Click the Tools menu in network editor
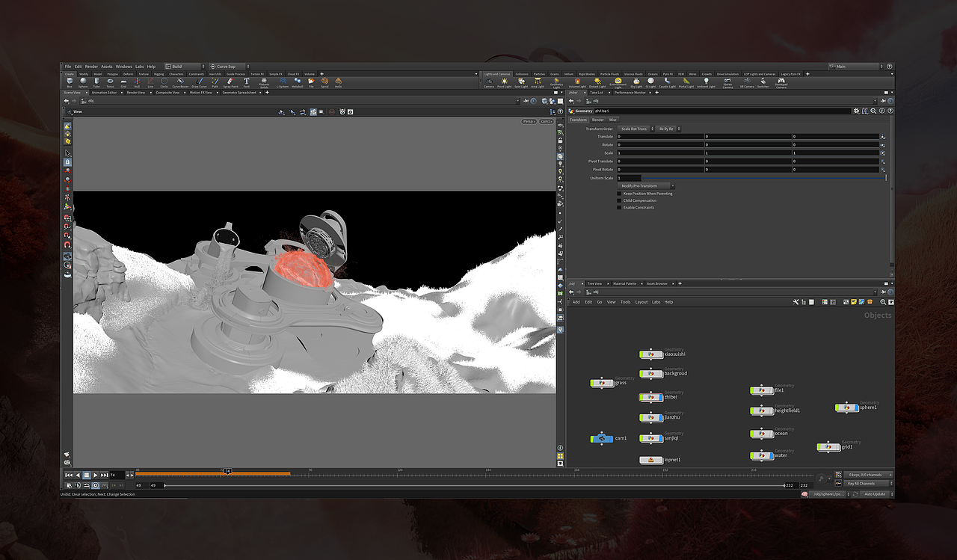The width and height of the screenshot is (957, 560). 626,302
